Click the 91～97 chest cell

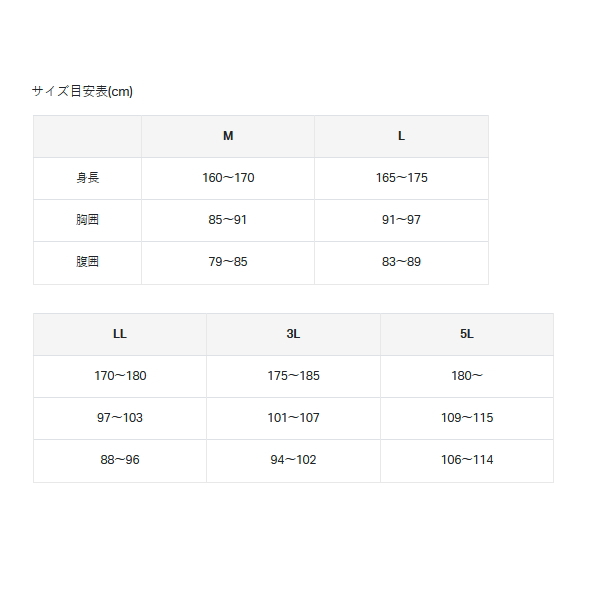click(401, 220)
